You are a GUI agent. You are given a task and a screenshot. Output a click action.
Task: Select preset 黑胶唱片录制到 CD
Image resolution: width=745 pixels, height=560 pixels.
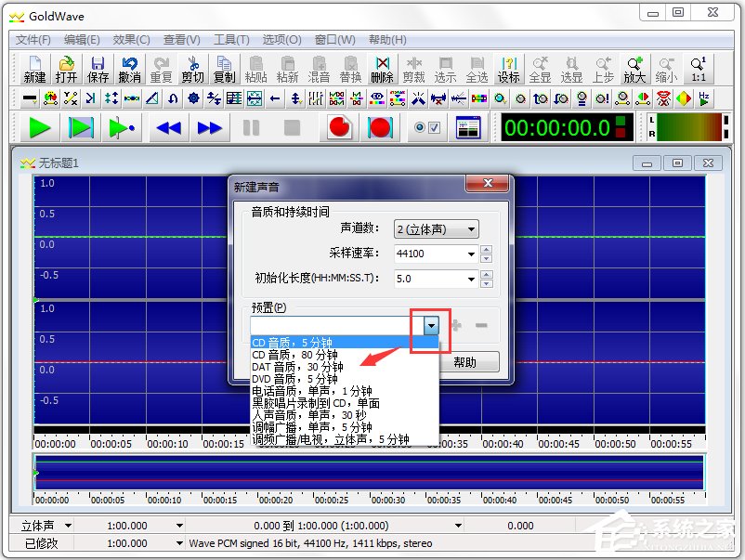click(345, 403)
